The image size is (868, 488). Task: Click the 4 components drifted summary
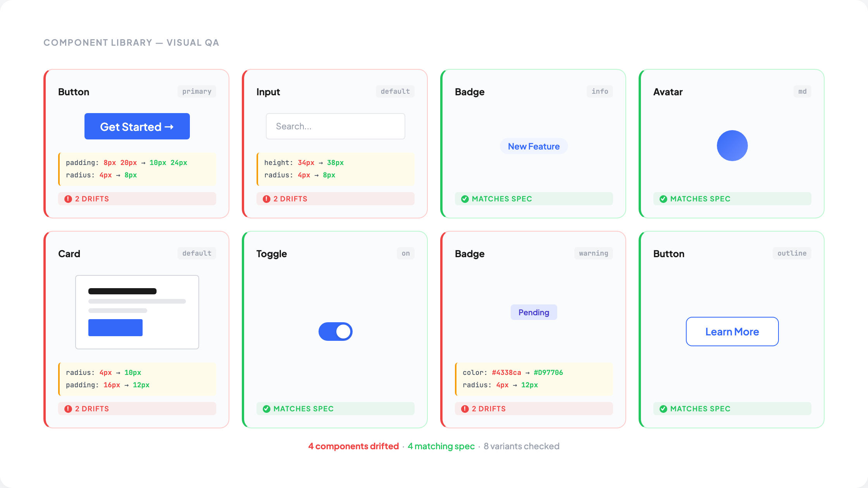(x=353, y=446)
